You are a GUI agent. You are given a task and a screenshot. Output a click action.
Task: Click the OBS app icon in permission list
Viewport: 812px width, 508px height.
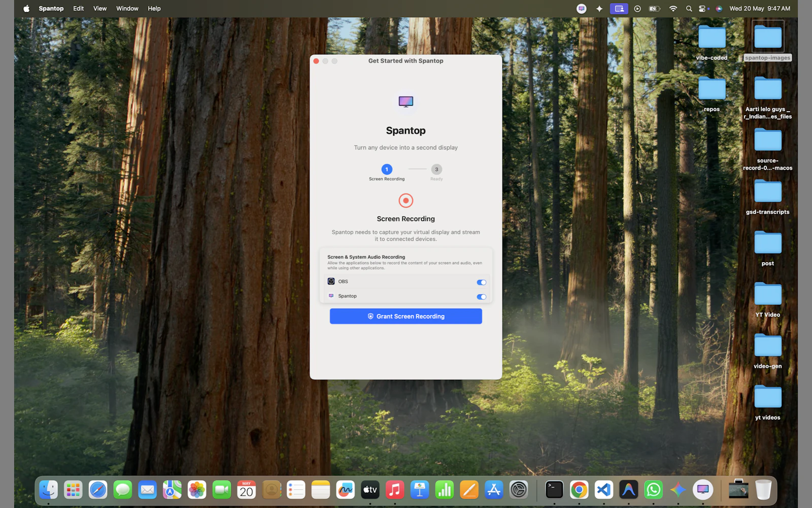point(331,281)
